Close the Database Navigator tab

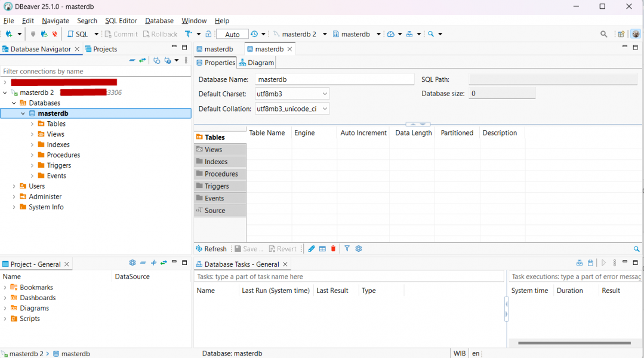[x=77, y=50]
